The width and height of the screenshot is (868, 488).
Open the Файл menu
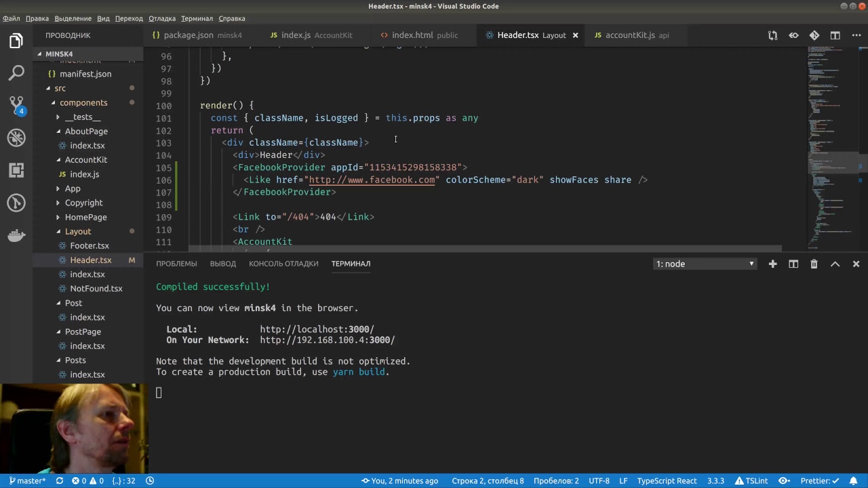point(11,18)
